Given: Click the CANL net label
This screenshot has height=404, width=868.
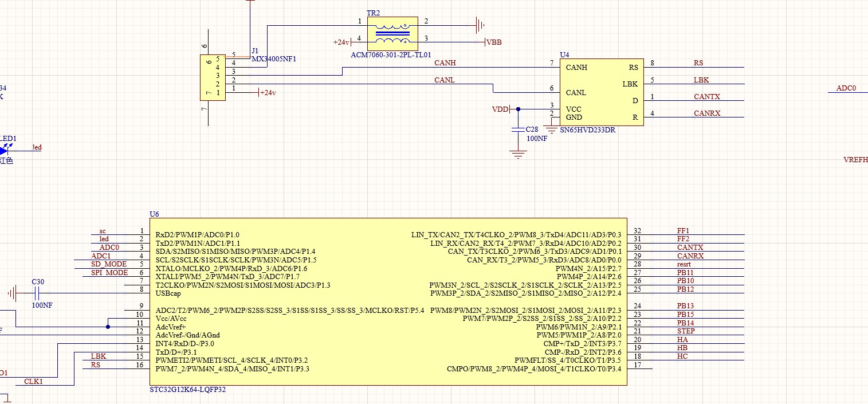Looking at the screenshot, I should coord(445,80).
